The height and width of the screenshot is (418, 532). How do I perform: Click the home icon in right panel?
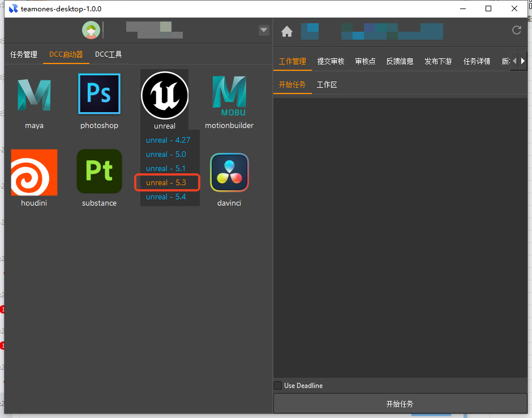coord(287,32)
